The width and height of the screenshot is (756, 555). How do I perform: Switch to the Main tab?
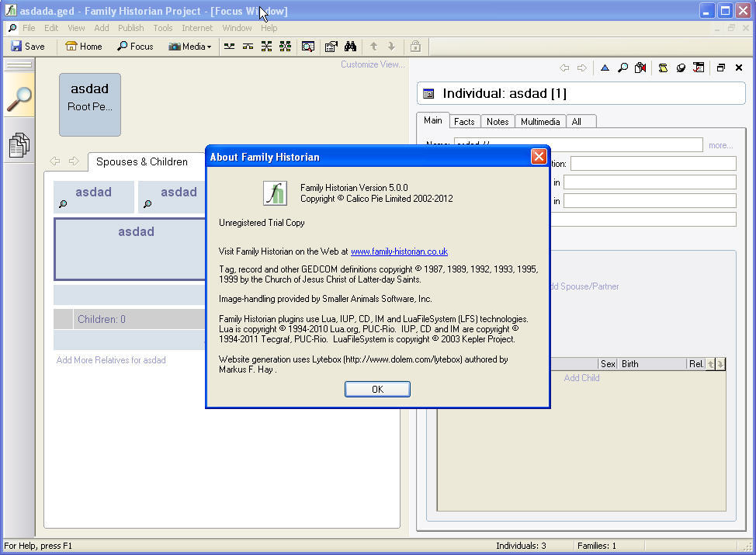point(432,120)
